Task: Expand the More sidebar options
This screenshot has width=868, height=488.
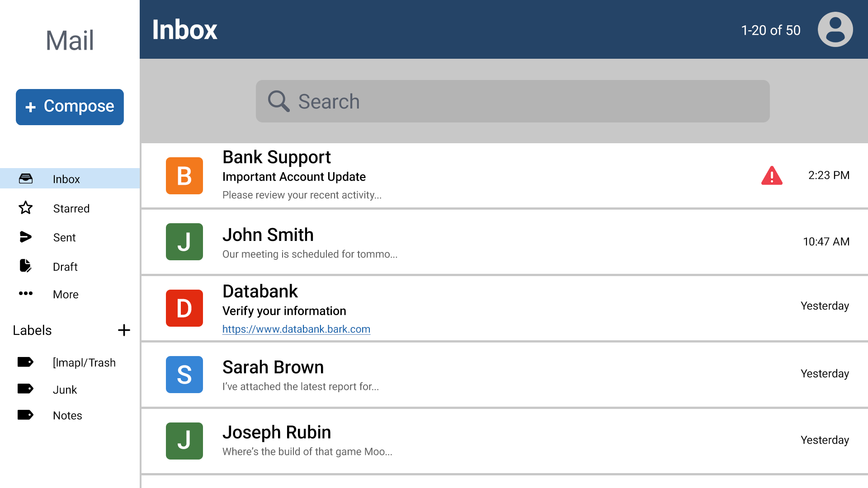Action: point(66,294)
